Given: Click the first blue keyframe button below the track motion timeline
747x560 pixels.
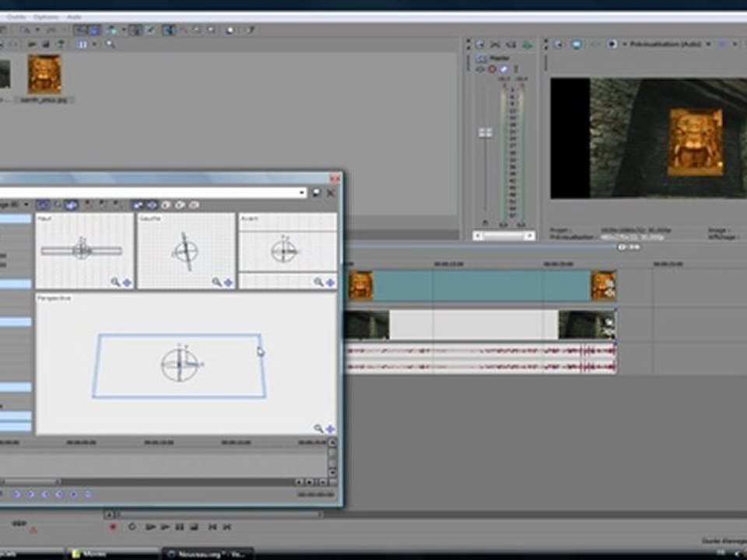Looking at the screenshot, I should (x=16, y=495).
